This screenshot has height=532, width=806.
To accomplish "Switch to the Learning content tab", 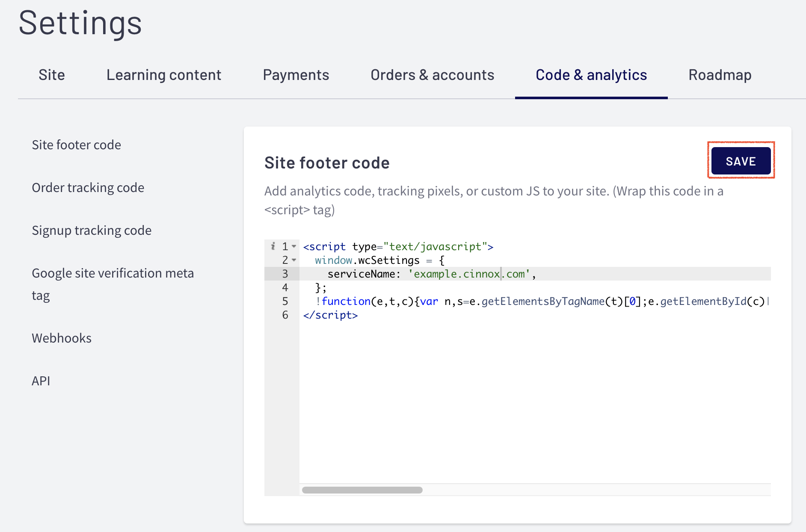I will (164, 75).
